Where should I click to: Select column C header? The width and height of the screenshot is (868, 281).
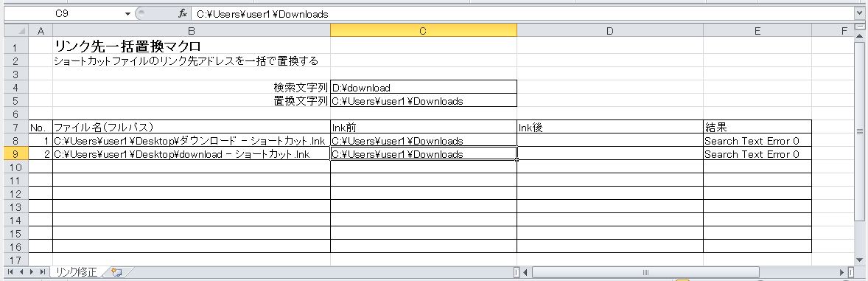coord(424,31)
